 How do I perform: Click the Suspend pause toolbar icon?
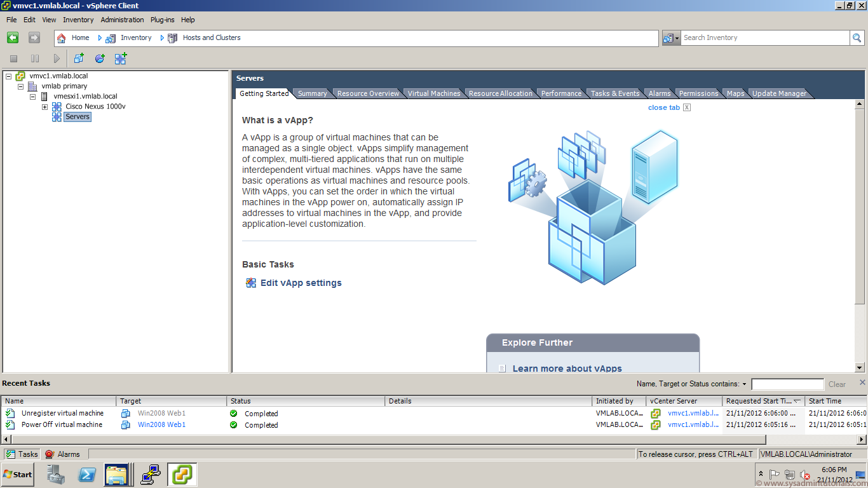(35, 58)
